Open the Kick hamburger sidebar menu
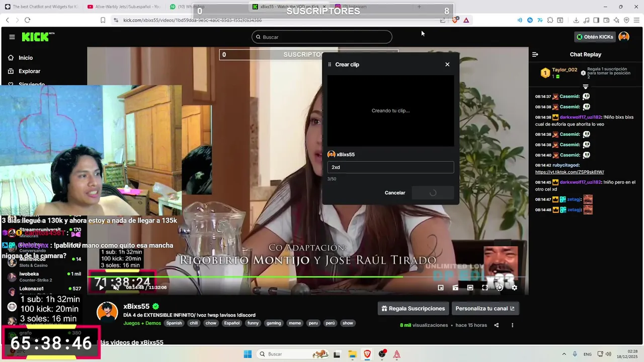644x362 pixels. pyautogui.click(x=12, y=37)
